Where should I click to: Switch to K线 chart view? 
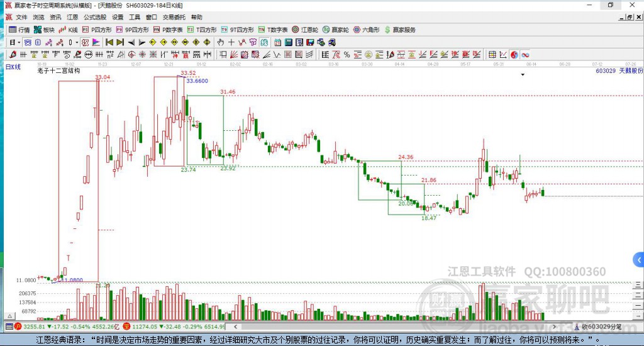coord(68,30)
